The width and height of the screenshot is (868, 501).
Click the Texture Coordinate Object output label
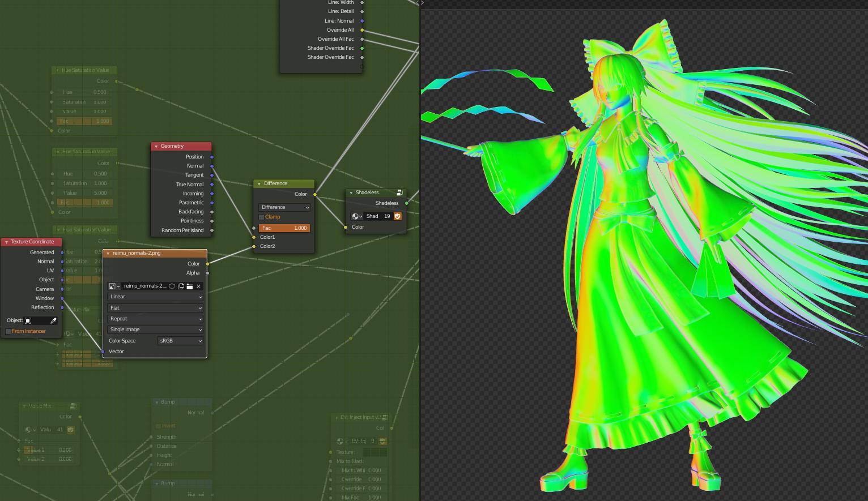[46, 280]
